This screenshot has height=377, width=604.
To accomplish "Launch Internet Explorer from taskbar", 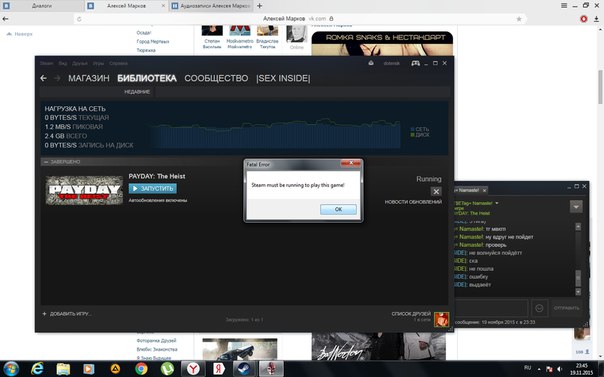I will [37, 369].
